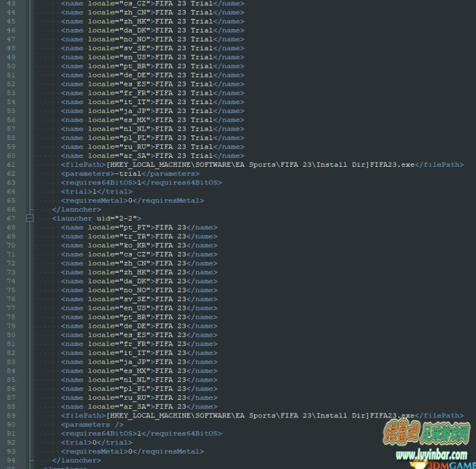Image resolution: width=476 pixels, height=469 pixels.
Task: Place cursor on pl_PL "FIFA 23" line 86
Action: click(139, 389)
